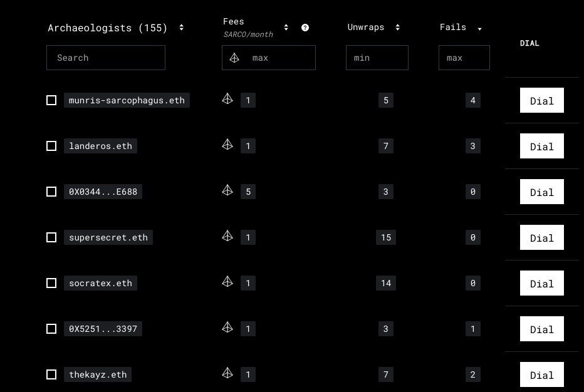Click the help icon next to Fees
This screenshot has width=584, height=392.
coord(305,28)
